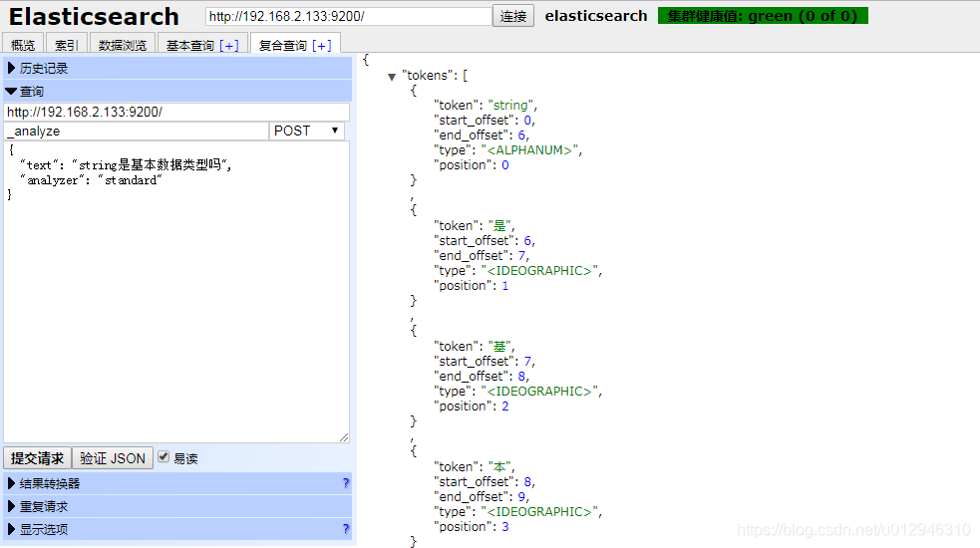Open the POST method dropdown
This screenshot has height=548, width=980.
(306, 132)
